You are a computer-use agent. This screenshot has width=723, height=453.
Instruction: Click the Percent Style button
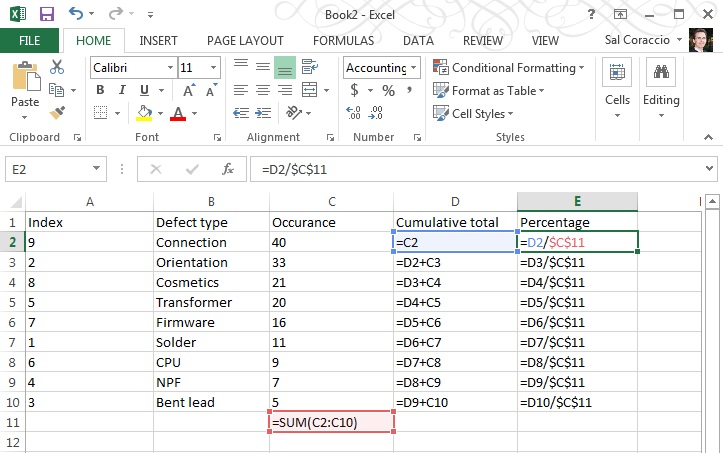pos(388,91)
